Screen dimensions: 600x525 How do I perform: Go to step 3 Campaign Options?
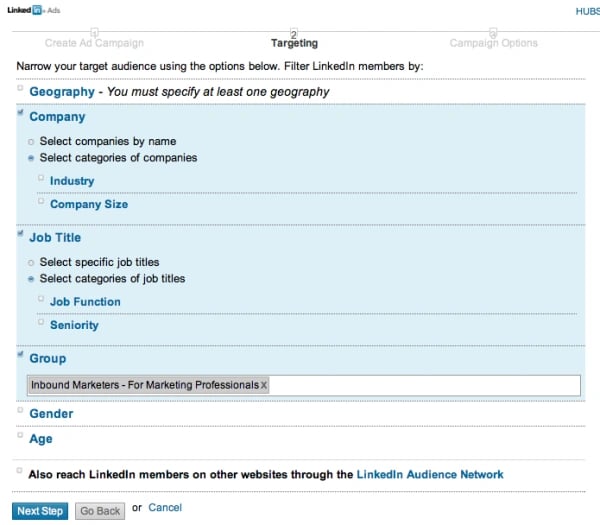pos(493,43)
